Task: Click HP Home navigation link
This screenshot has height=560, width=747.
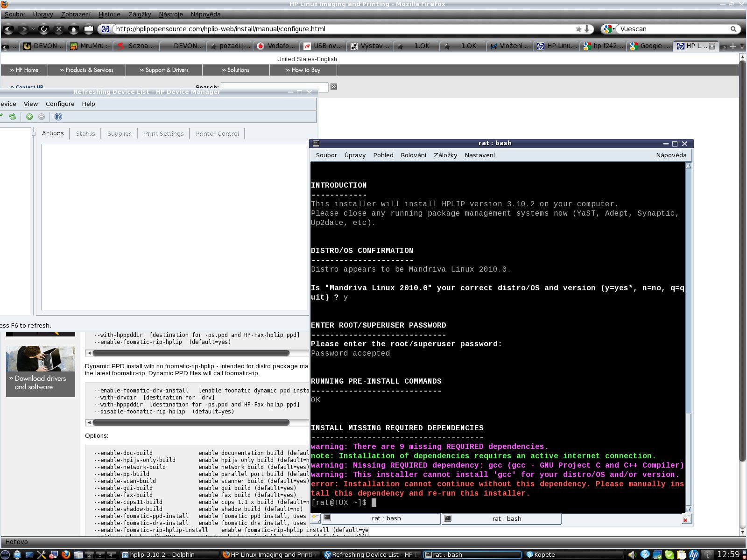Action: pyautogui.click(x=24, y=70)
